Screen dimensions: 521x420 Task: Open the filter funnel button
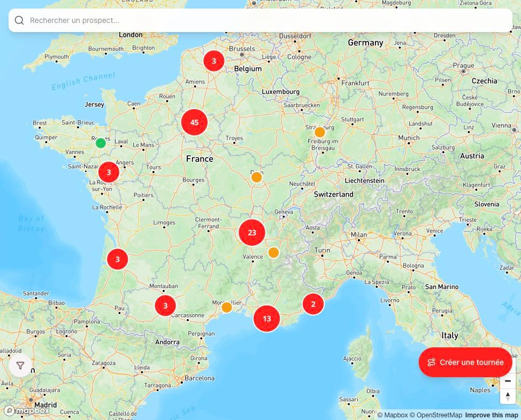click(20, 365)
